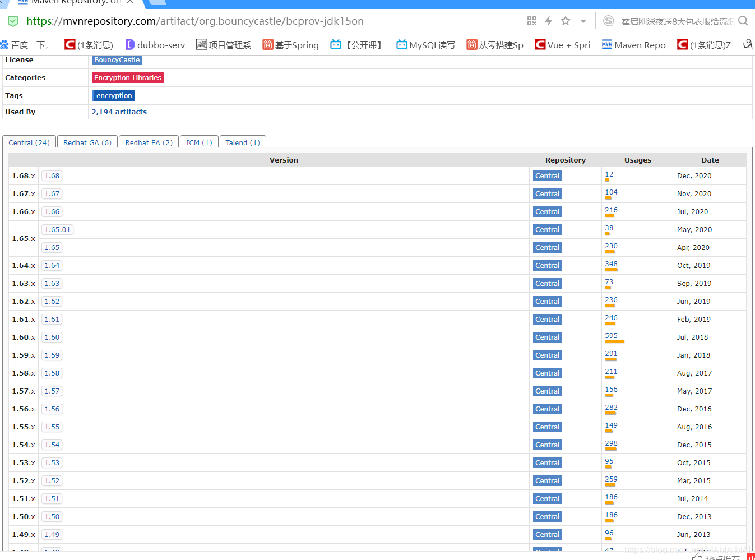Switch to the Talend (1) tab
The image size is (755, 560).
pos(243,142)
